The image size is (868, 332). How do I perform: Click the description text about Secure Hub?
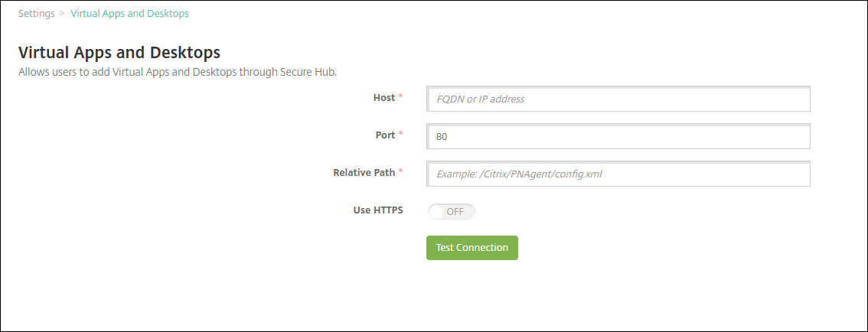177,73
